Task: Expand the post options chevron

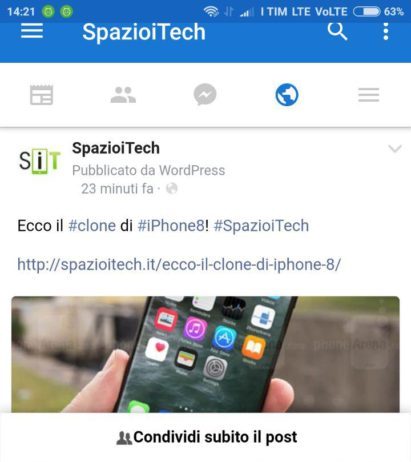Action: [395, 148]
